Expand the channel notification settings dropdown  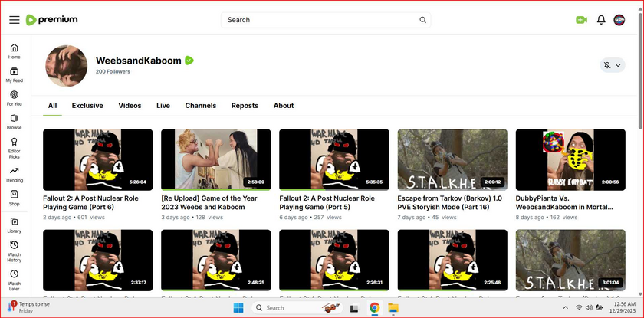tap(612, 66)
